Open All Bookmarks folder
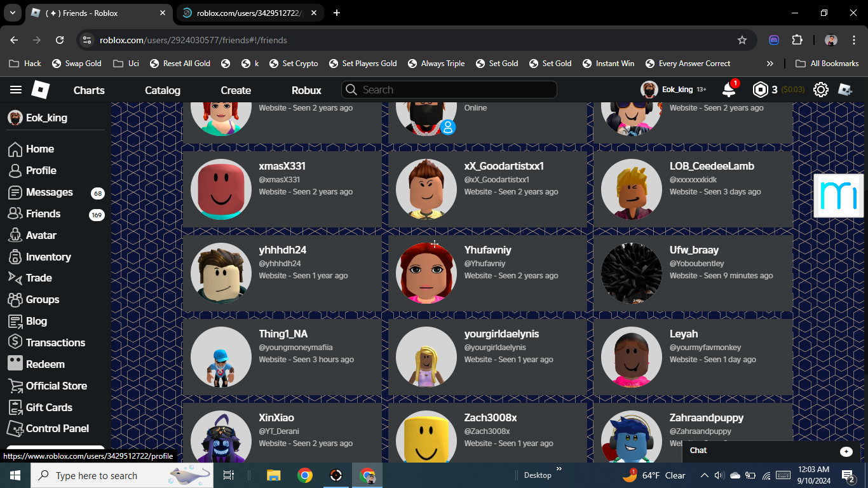This screenshot has width=868, height=488. pyautogui.click(x=827, y=64)
